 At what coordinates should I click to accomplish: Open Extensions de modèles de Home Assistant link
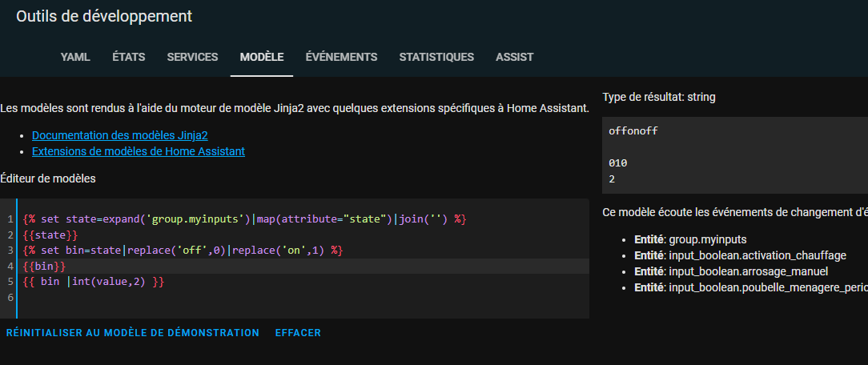(x=138, y=150)
